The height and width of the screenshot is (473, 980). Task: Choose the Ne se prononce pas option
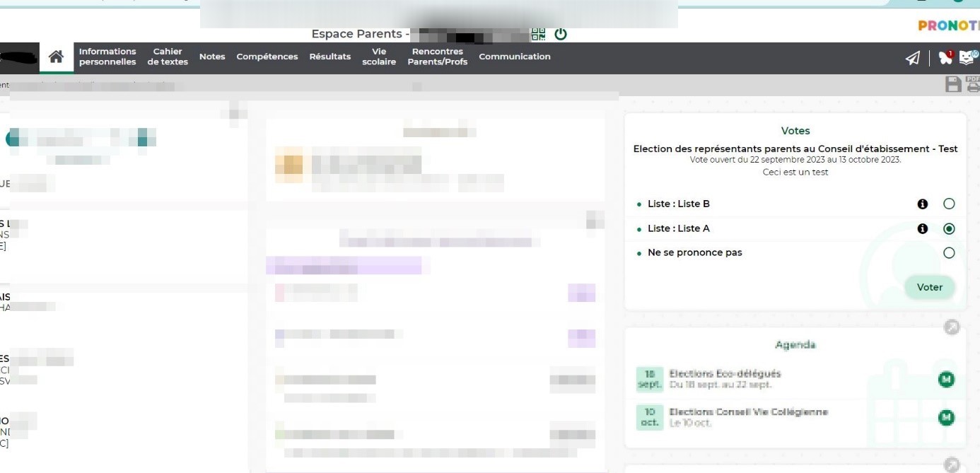click(949, 253)
